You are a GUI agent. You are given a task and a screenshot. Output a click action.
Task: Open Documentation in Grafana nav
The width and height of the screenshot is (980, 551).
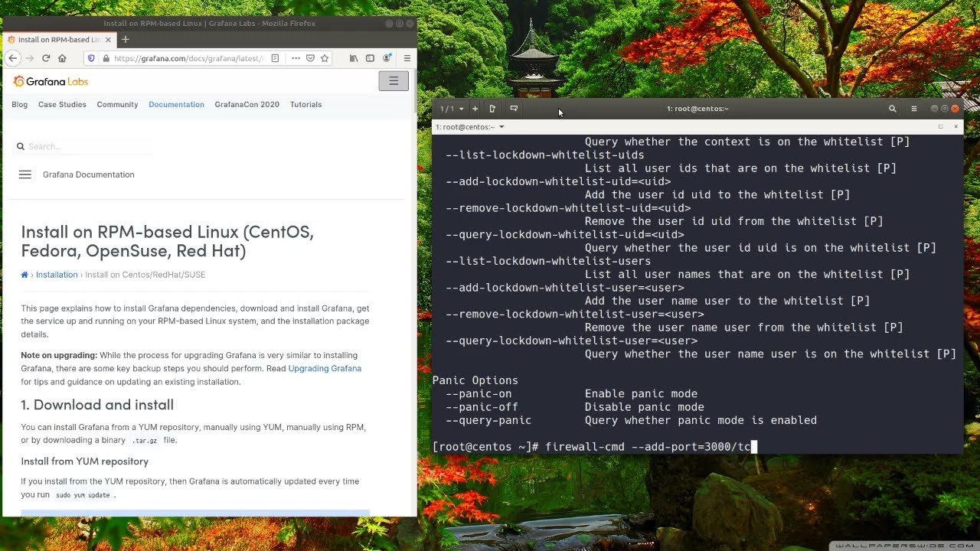(176, 104)
